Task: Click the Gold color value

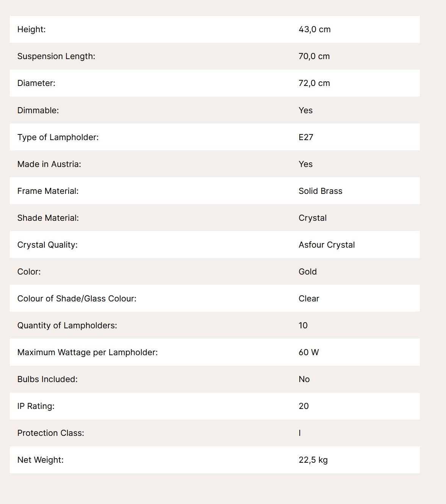Action: tap(308, 272)
